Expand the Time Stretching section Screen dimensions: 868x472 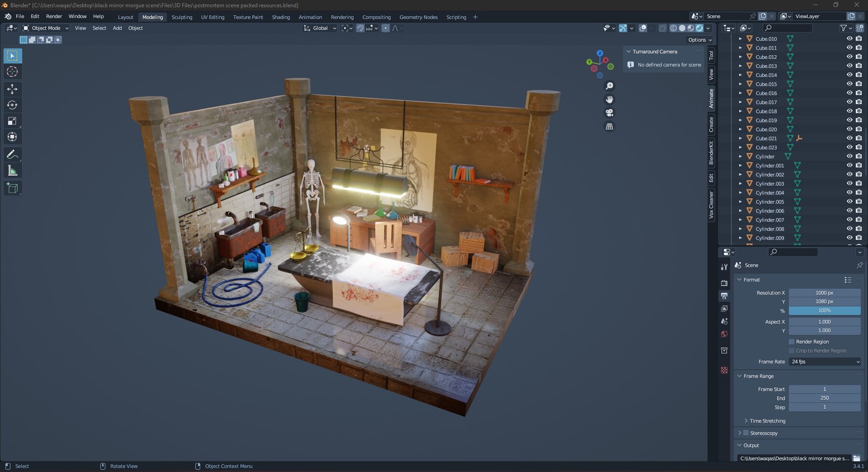[766, 420]
